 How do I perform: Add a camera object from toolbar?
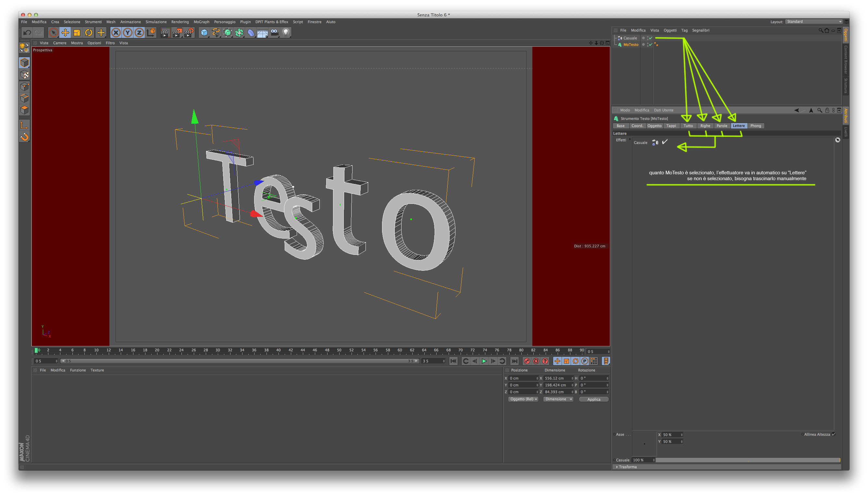point(275,33)
